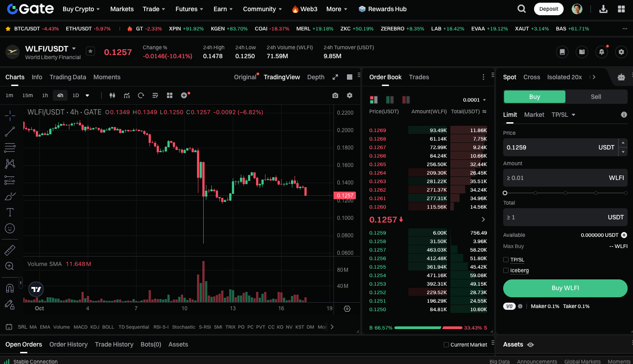Image resolution: width=633 pixels, height=364 pixels.
Task: Click the calendar icon beside indicator list
Action: [x=9, y=327]
